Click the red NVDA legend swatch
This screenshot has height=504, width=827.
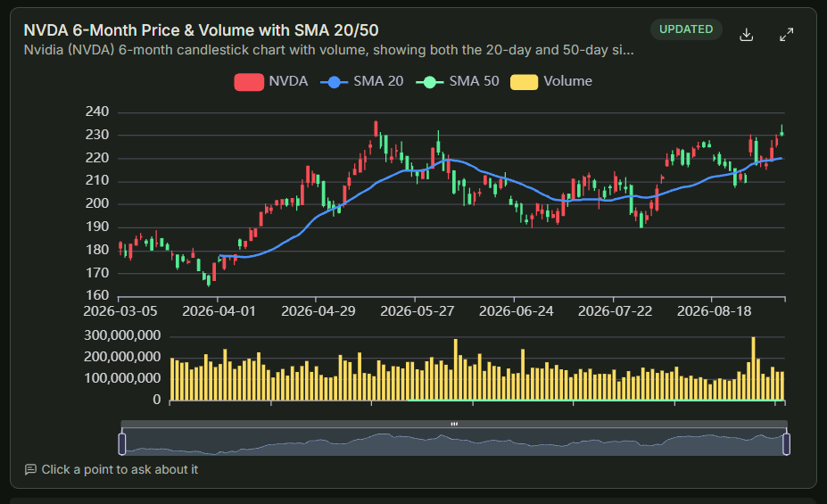249,82
